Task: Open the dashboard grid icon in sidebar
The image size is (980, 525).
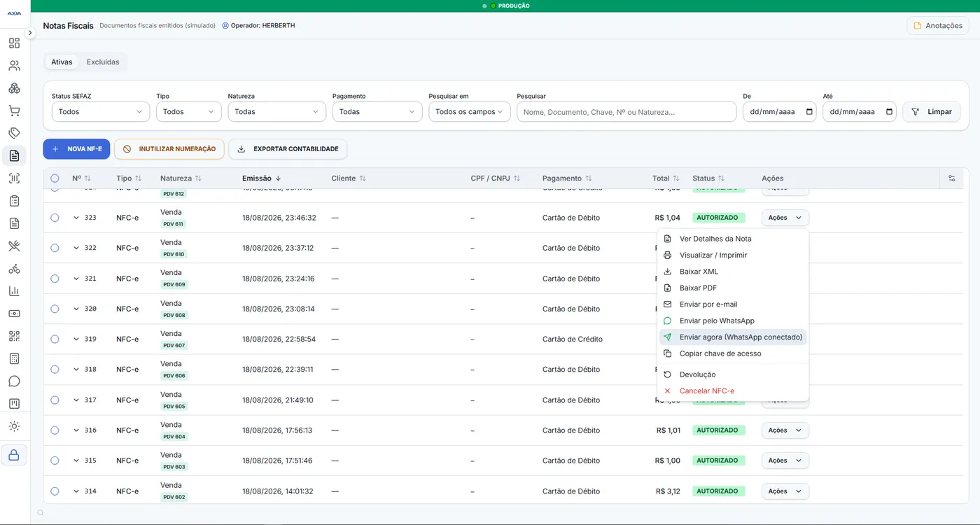Action: [x=14, y=43]
